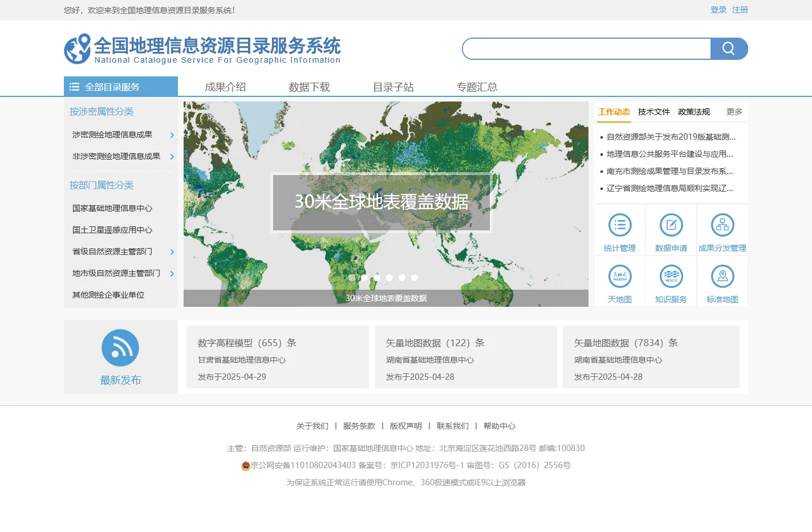The image size is (812, 532).
Task: Select 涉密测绘地理信息成果 category
Action: (x=112, y=135)
